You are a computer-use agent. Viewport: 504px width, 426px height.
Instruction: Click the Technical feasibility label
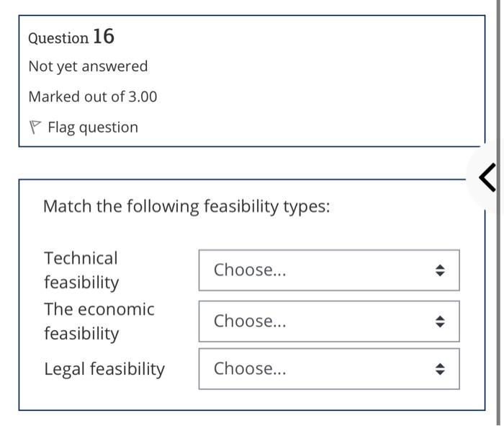(x=81, y=270)
